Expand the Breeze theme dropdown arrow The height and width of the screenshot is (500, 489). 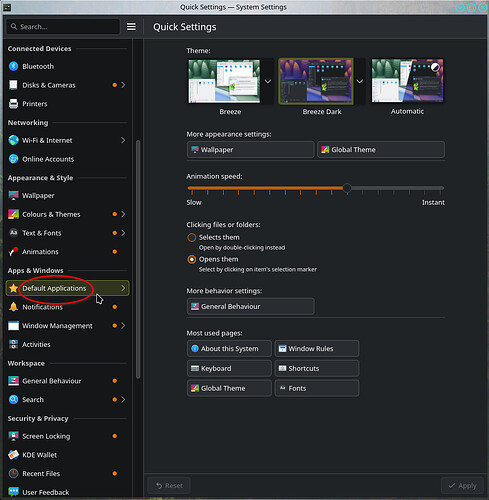[x=268, y=81]
